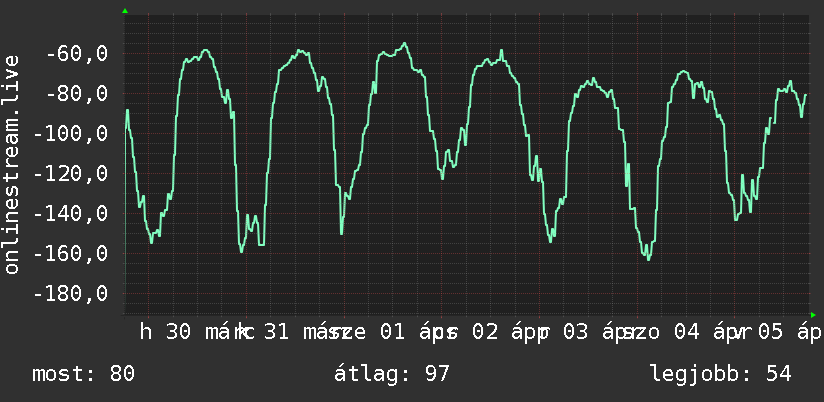
Task: Click the -160,0 axis label
Action: (x=71, y=253)
